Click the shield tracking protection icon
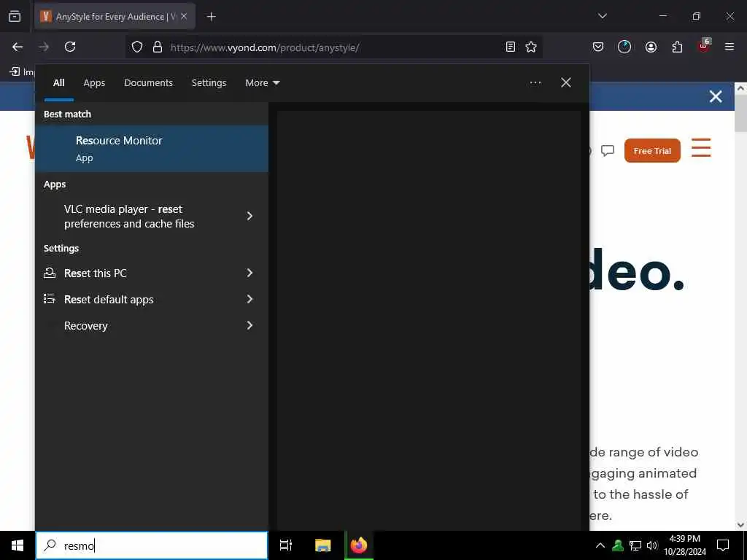Screen dimensions: 747x560 (137, 47)
